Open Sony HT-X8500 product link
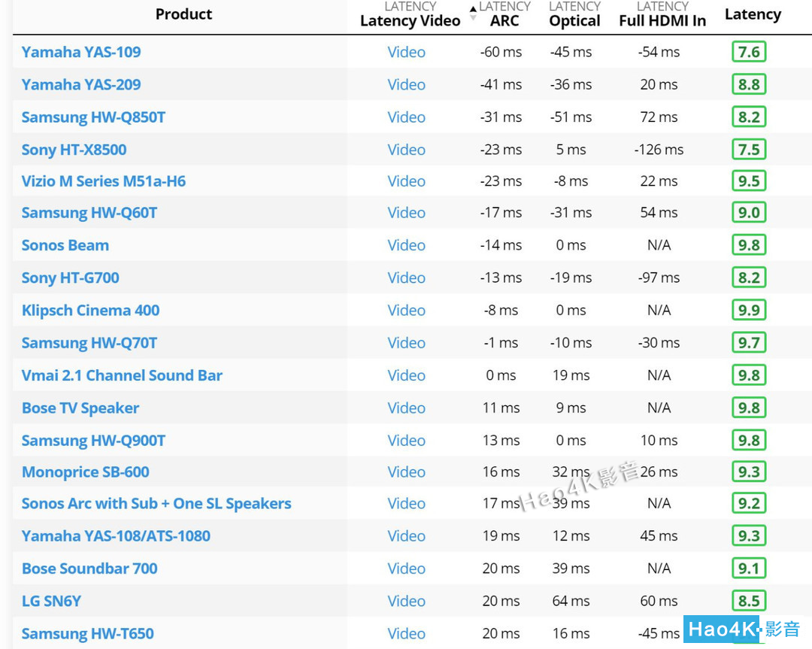812x649 pixels. click(74, 150)
